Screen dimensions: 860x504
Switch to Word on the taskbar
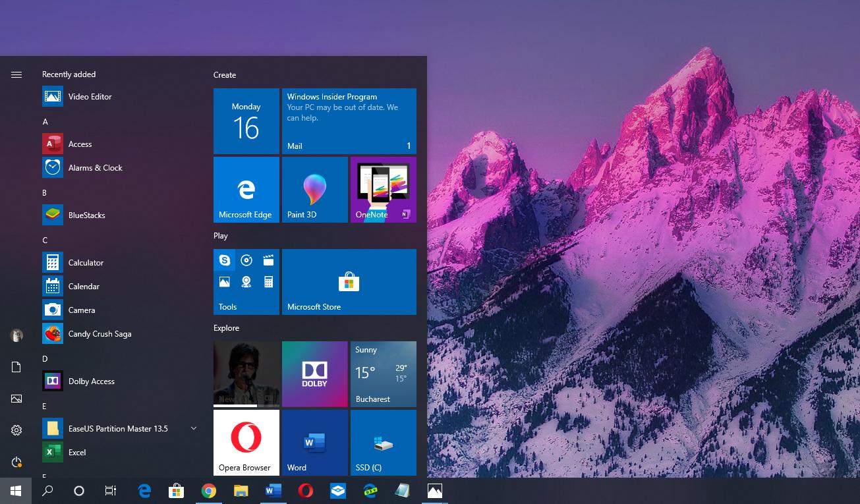pos(273,491)
